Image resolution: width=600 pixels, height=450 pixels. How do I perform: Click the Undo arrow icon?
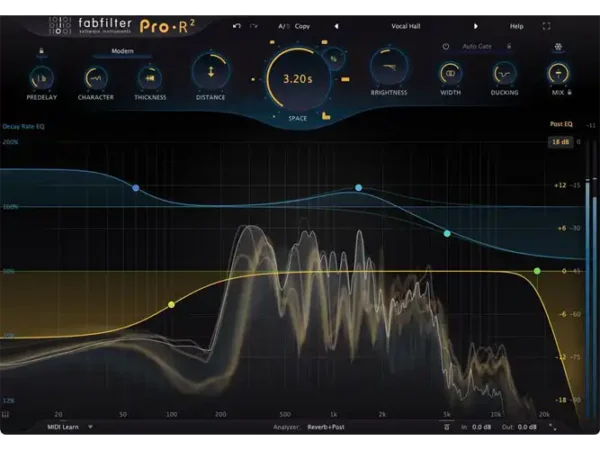[x=237, y=26]
